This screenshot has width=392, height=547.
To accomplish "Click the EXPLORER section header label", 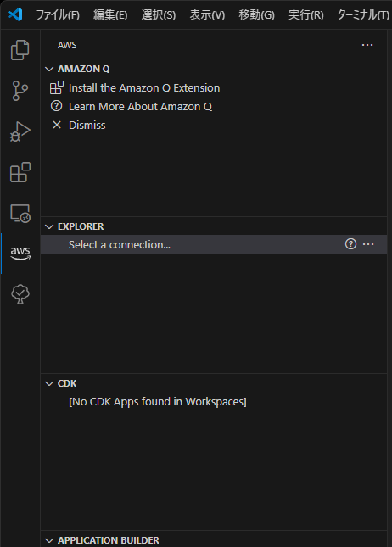I will tap(81, 226).
